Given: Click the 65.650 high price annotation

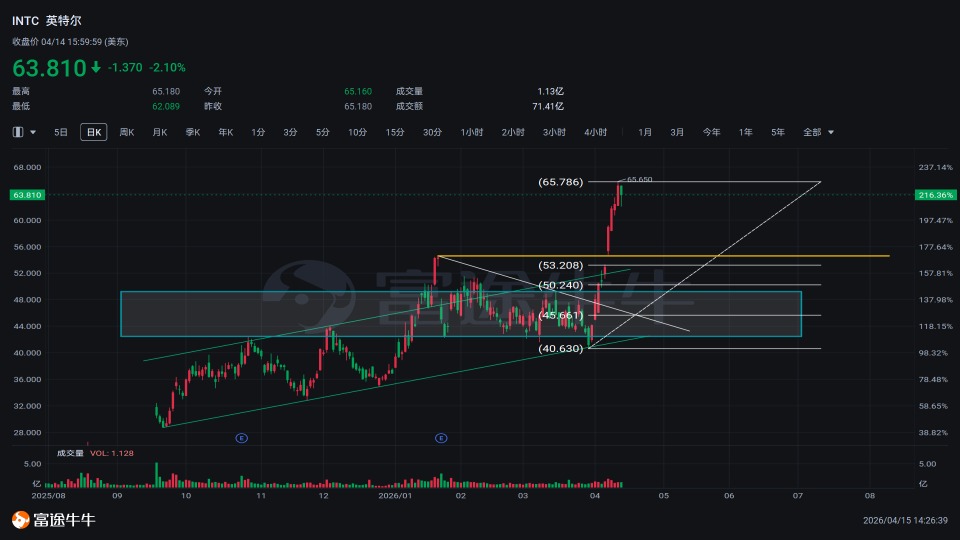Looking at the screenshot, I should (640, 179).
